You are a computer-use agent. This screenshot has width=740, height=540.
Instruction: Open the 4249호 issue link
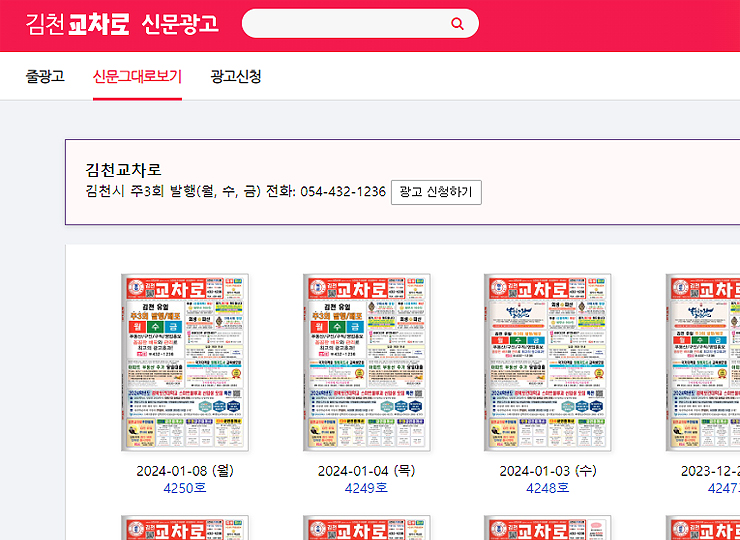(x=366, y=488)
